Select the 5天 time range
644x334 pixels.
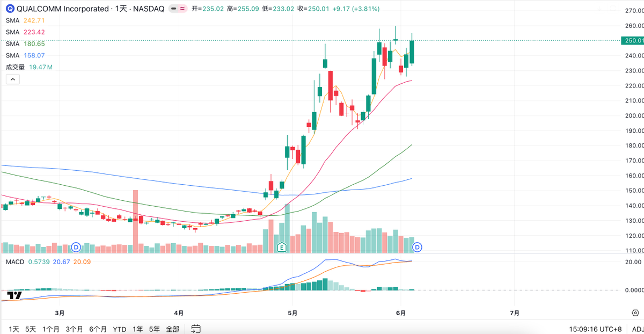(x=31, y=329)
